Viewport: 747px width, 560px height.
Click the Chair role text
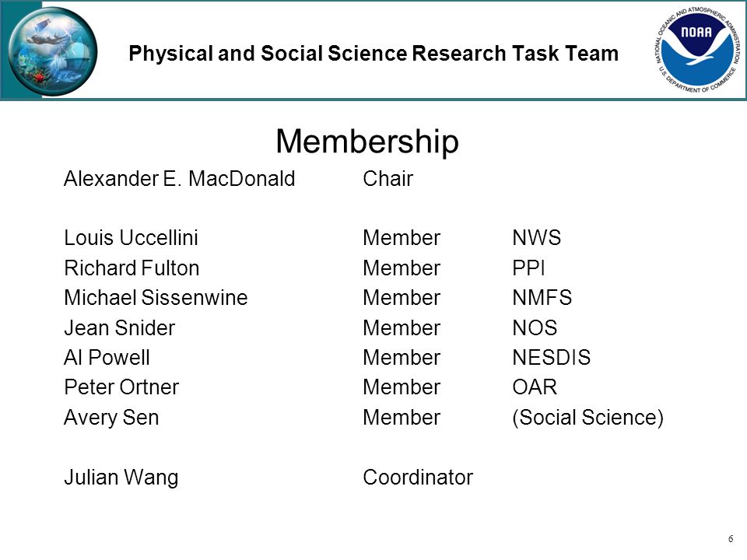coord(388,179)
